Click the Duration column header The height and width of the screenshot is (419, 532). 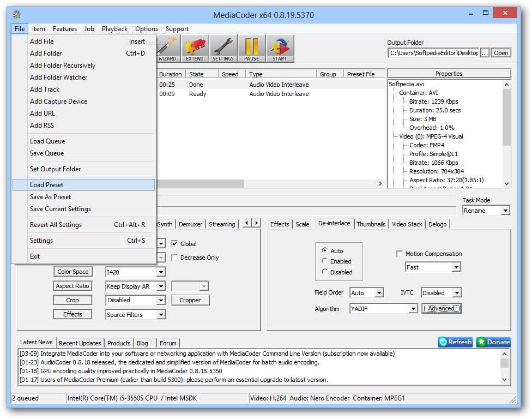tap(170, 74)
